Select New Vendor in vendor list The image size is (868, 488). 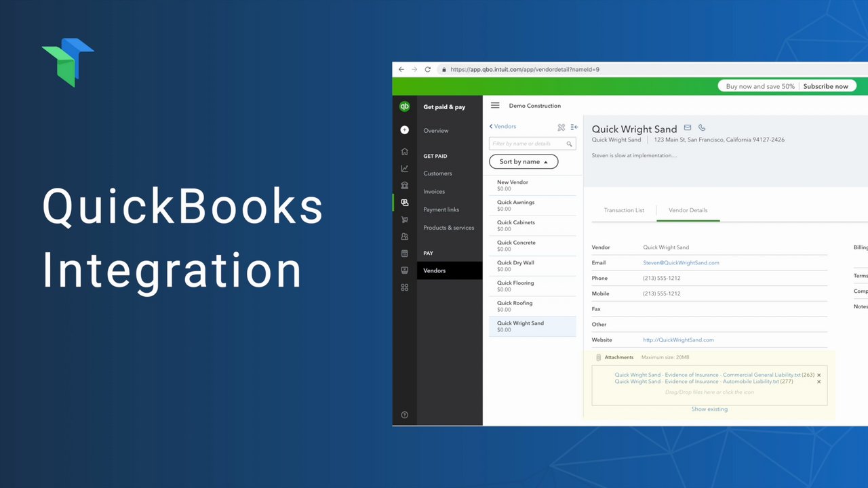[533, 186]
